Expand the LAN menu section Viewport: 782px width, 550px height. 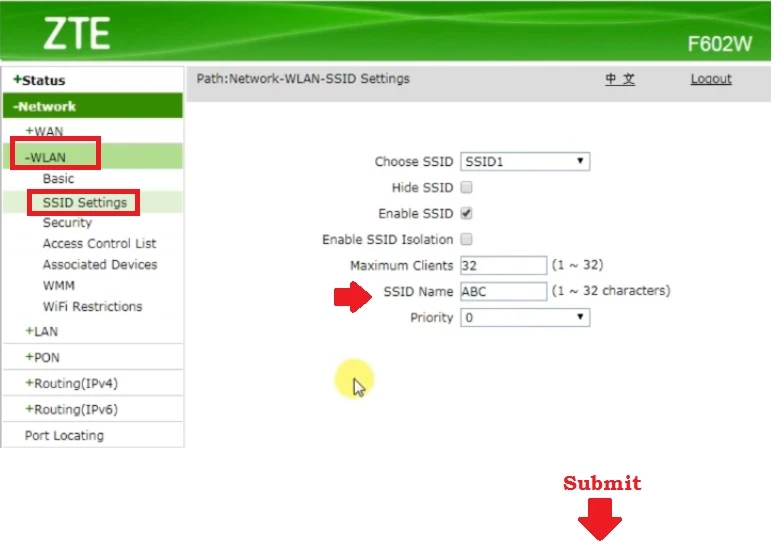pyautogui.click(x=41, y=331)
